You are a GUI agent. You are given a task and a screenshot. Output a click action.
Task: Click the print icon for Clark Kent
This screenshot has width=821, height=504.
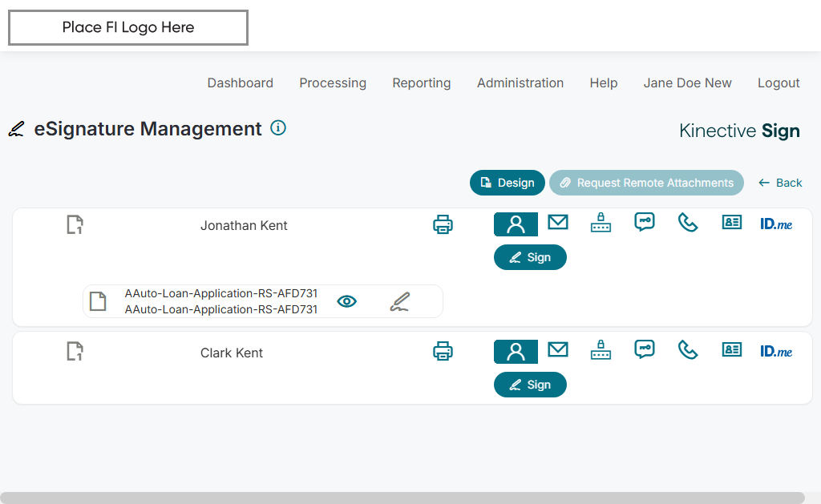pos(443,350)
